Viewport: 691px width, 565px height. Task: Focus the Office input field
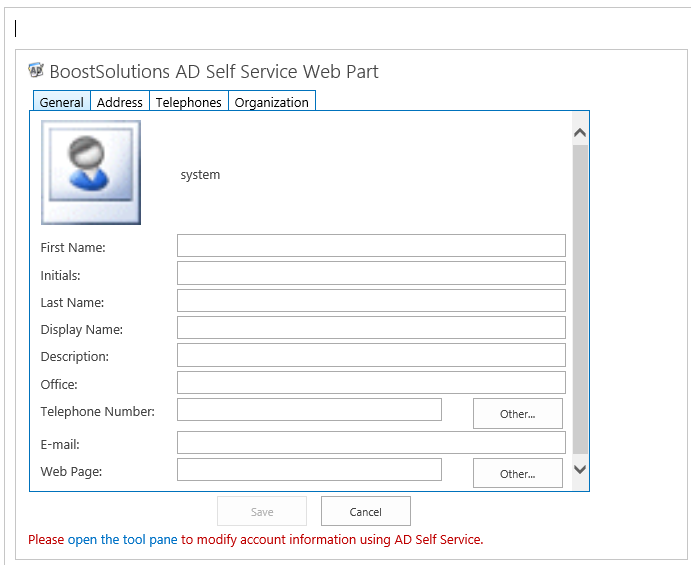(x=371, y=383)
